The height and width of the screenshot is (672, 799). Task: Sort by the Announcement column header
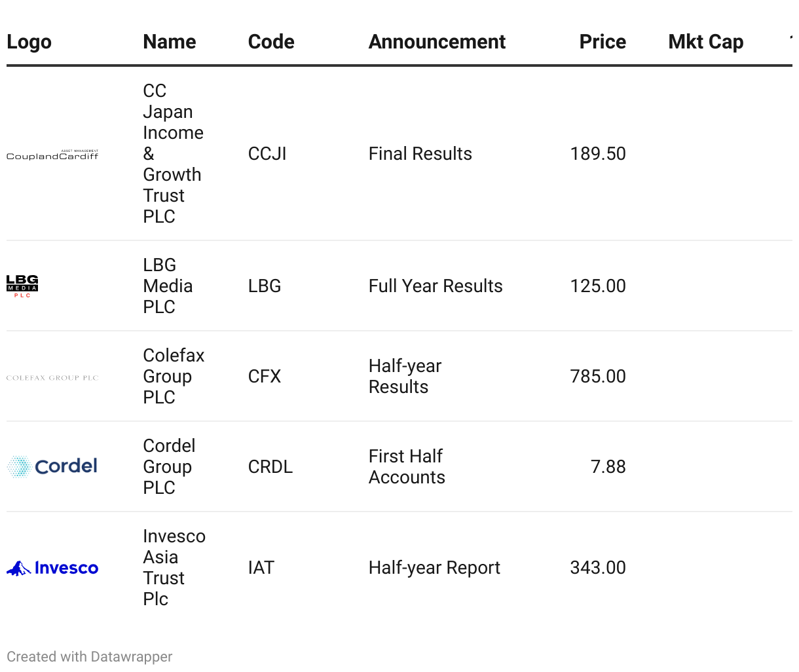(x=437, y=42)
